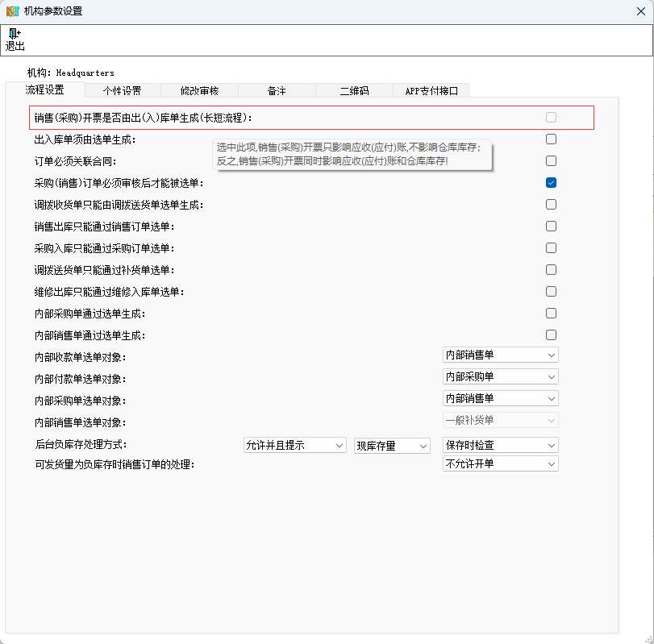The width and height of the screenshot is (654, 644).
Task: Enable 内部采购单通过选单生成 checkbox
Action: tap(551, 313)
